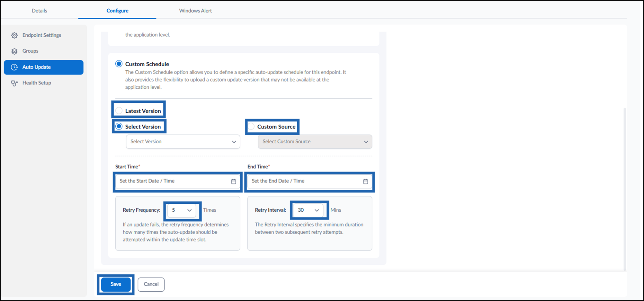Click the Groups layers icon

[x=14, y=51]
